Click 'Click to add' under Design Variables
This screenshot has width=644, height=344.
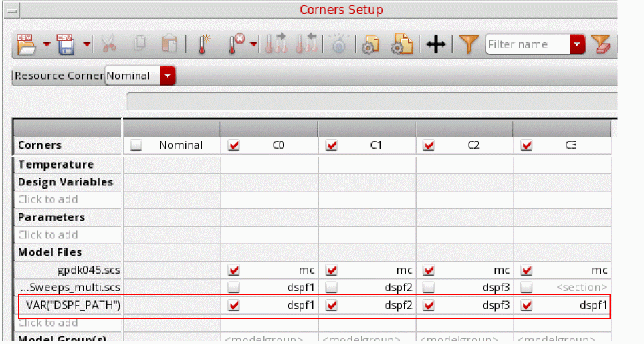coord(48,199)
